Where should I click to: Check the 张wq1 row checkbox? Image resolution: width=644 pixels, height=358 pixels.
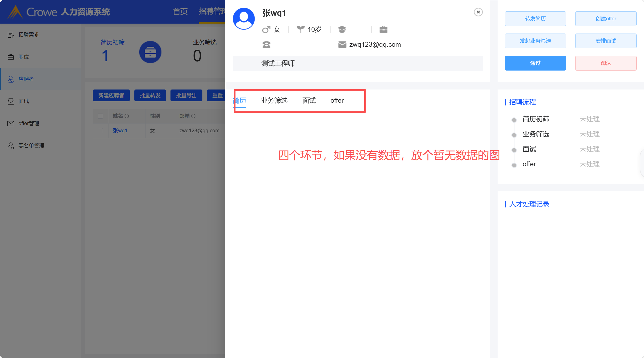[100, 131]
